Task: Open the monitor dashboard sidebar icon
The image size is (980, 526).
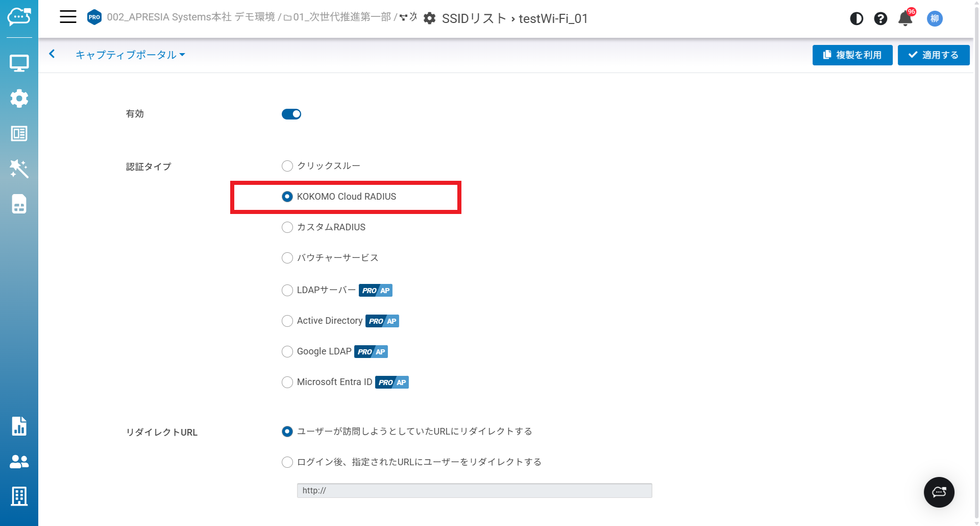Action: [19, 63]
